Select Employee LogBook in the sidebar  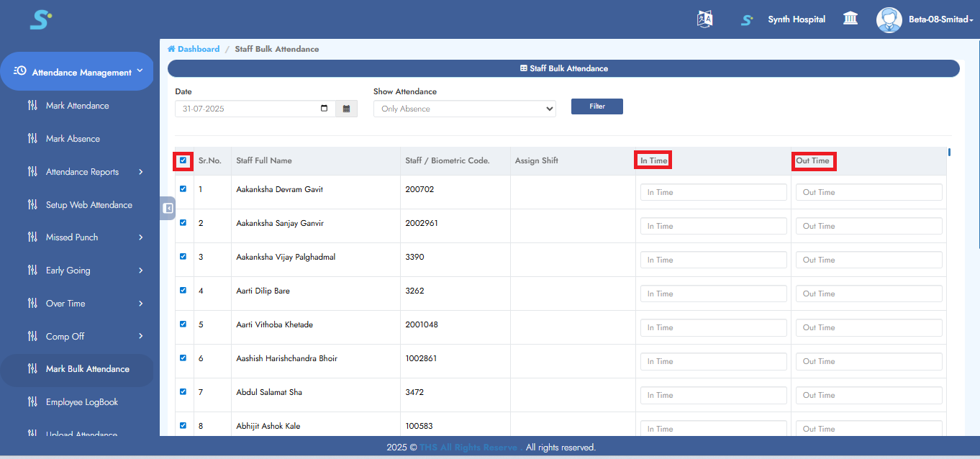point(81,402)
